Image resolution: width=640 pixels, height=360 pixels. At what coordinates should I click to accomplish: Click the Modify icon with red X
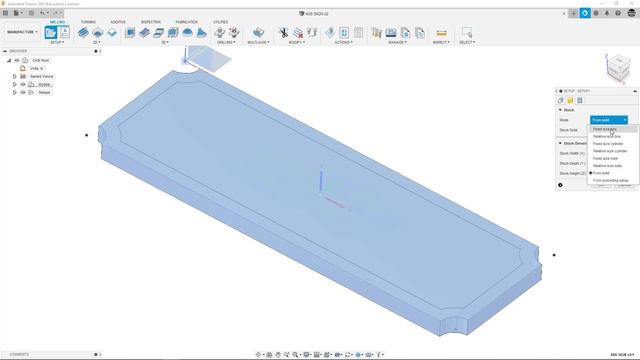click(298, 32)
